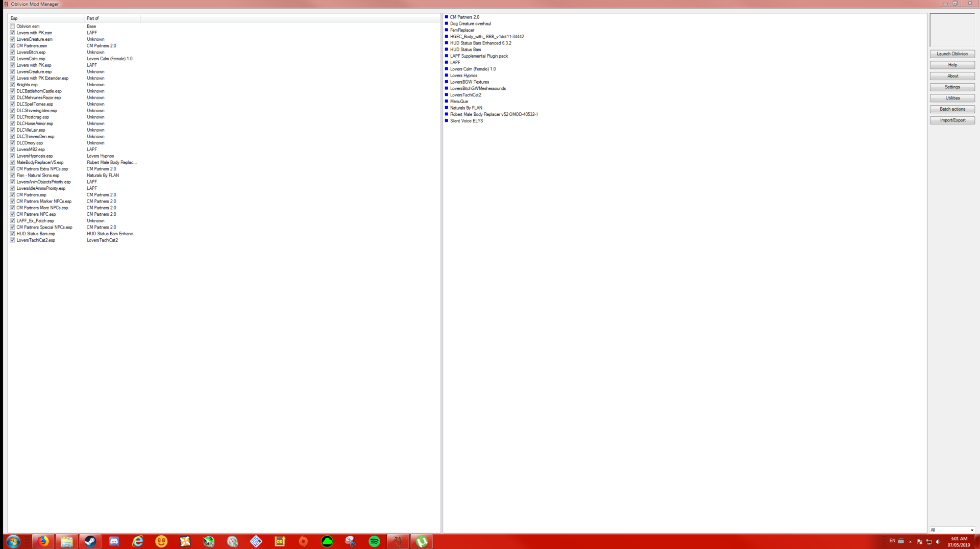Open Action Center flag tray icon
The width and height of the screenshot is (980, 549).
coord(920,542)
